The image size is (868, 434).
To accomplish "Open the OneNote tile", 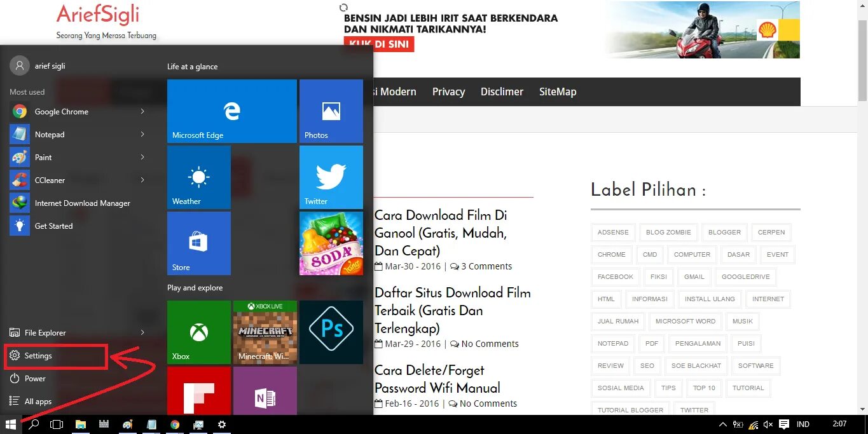I will pos(265,391).
